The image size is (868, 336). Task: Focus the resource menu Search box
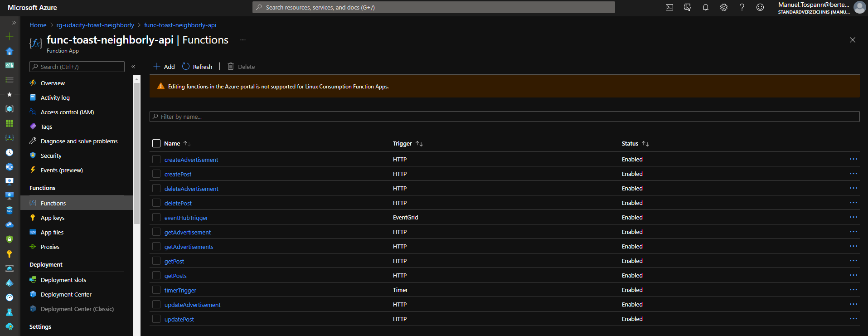(77, 67)
